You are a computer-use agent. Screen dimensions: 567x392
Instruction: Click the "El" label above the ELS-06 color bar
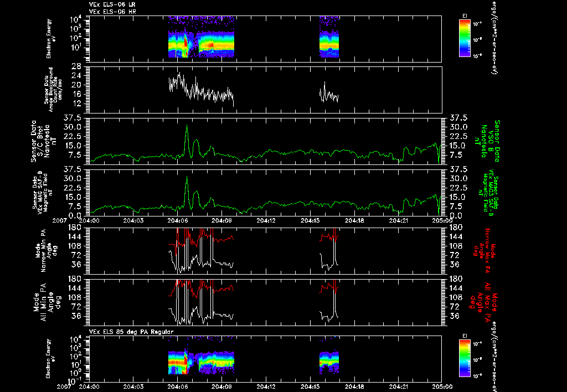465,16
